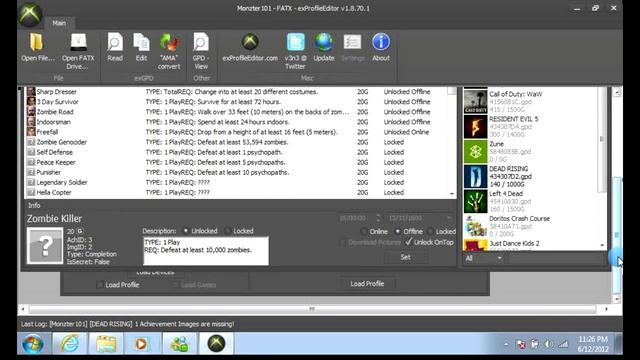Select the Zune entry icon
Screen dimensions: 640x360
pos(476,151)
